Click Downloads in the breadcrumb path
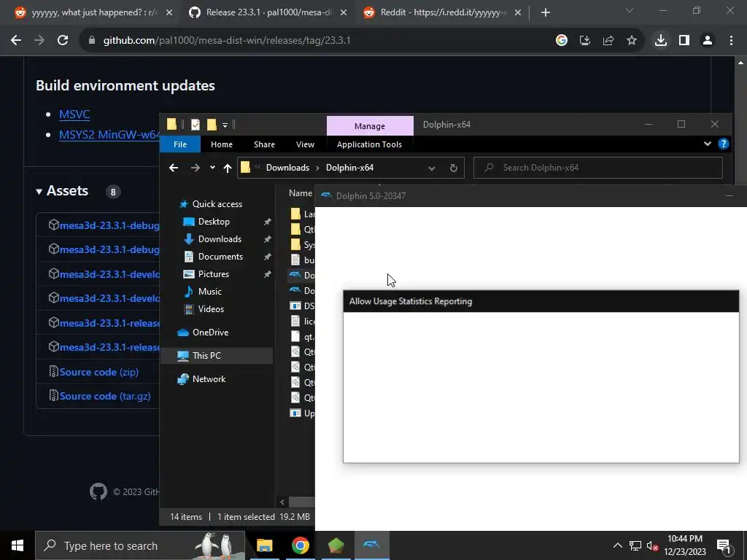This screenshot has width=747, height=560. 287,168
